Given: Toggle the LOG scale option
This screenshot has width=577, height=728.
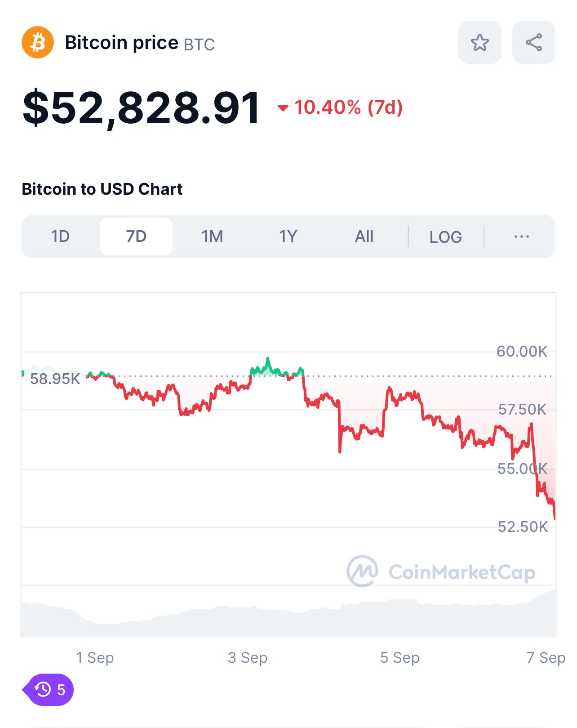Looking at the screenshot, I should [x=445, y=237].
